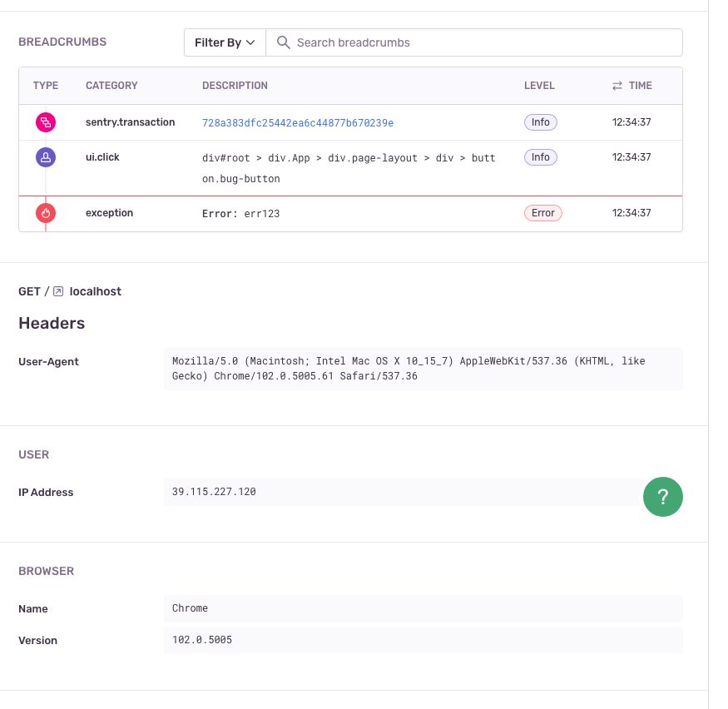Open transaction link 728a383dfc25442ea6c44877b670239e
The width and height of the screenshot is (728, 709).
click(298, 122)
